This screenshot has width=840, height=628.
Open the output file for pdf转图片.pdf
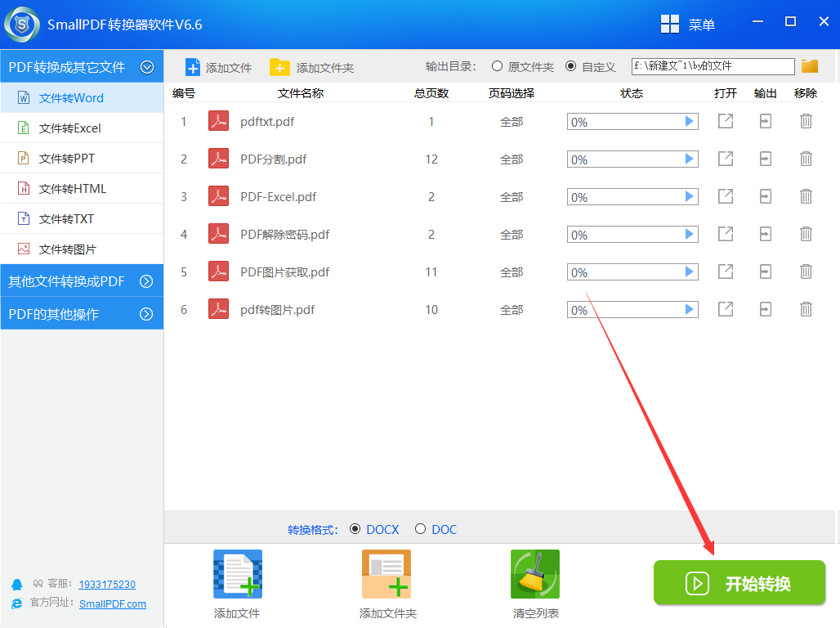tap(726, 309)
